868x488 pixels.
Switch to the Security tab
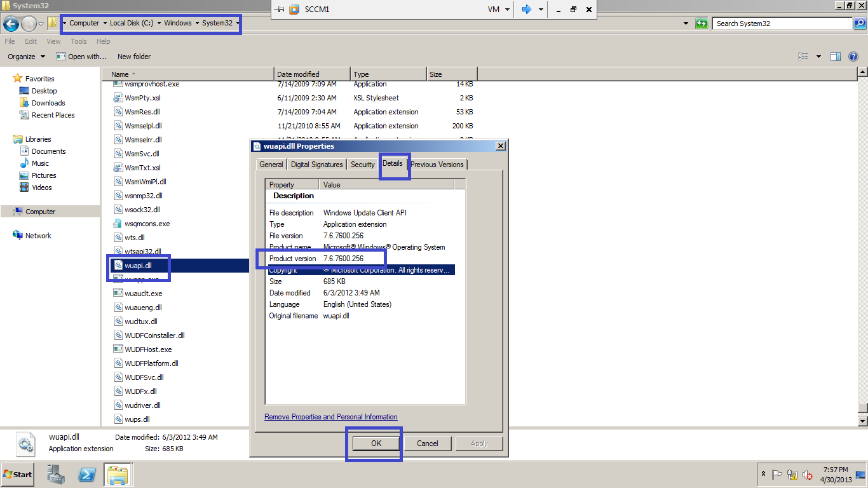coord(363,165)
